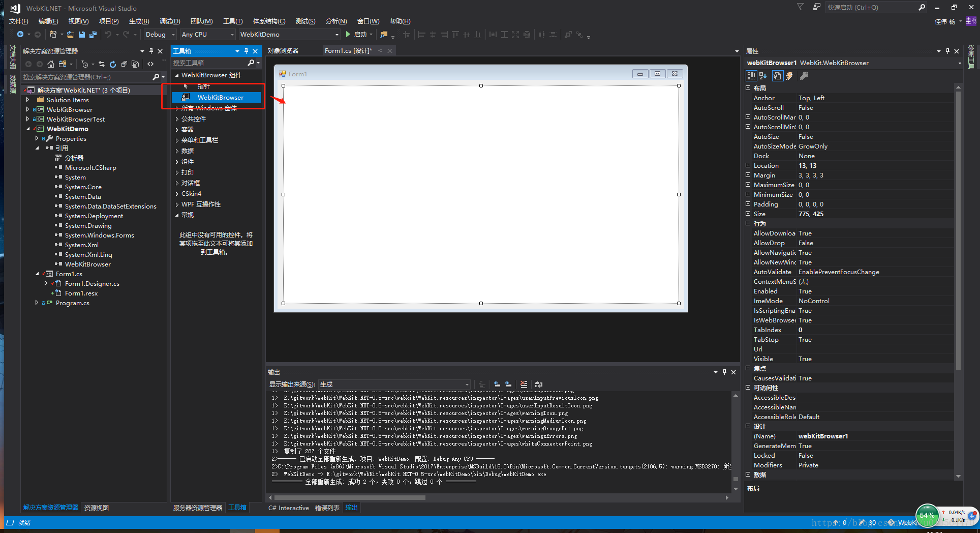This screenshot has width=980, height=533.
Task: Switch to the 资源视图 tab
Action: point(97,508)
